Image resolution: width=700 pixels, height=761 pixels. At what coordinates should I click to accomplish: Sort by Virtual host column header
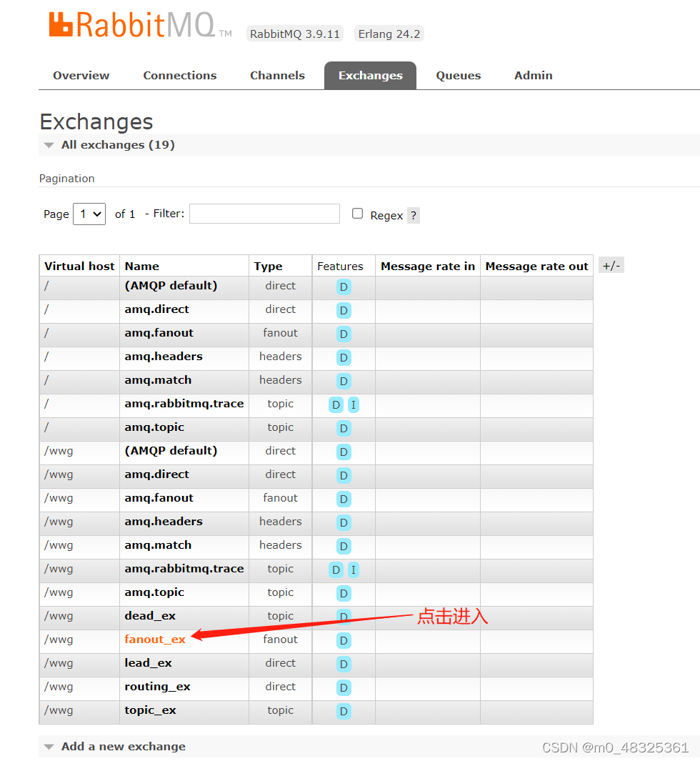79,266
